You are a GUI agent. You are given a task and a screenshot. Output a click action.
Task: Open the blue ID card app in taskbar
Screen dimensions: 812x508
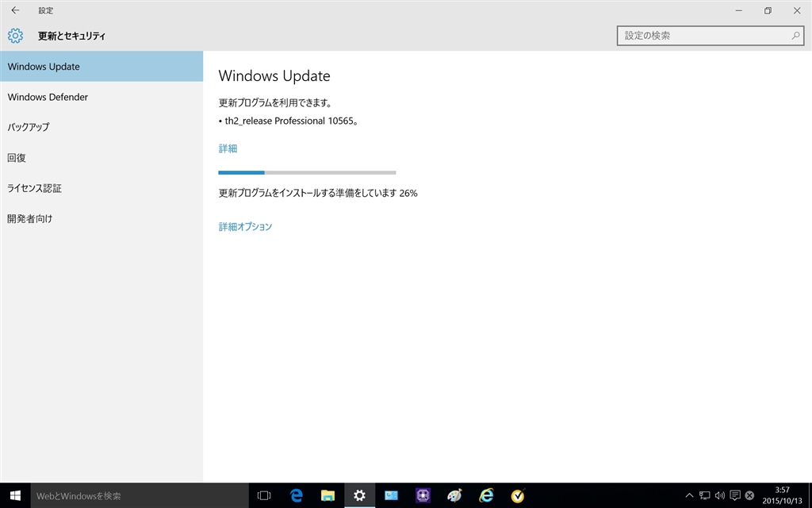pyautogui.click(x=391, y=495)
